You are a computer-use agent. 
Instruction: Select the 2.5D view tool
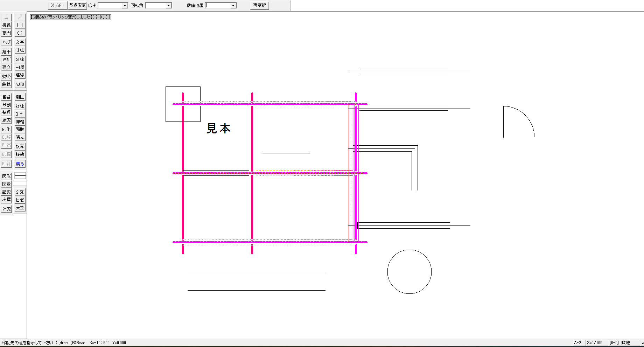click(20, 192)
